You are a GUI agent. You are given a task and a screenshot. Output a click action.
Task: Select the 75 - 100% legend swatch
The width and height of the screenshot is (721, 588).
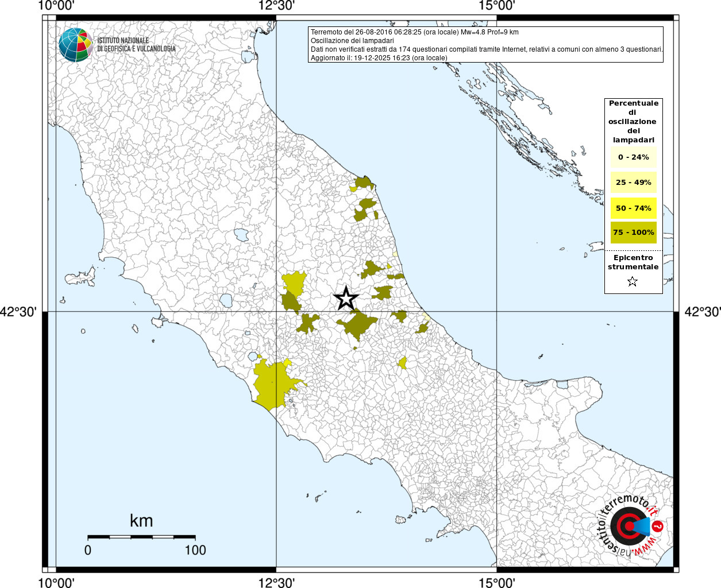tap(633, 233)
